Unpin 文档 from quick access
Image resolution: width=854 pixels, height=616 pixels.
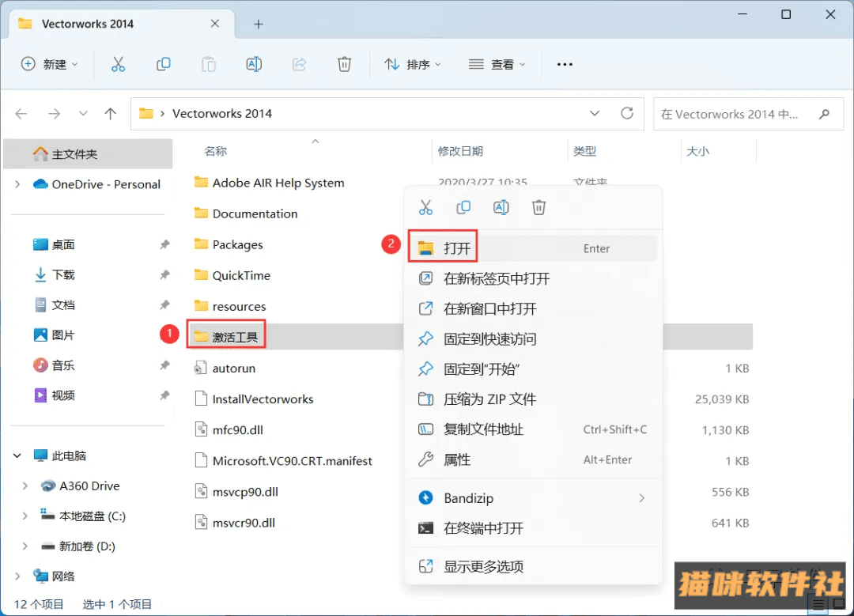coord(164,305)
